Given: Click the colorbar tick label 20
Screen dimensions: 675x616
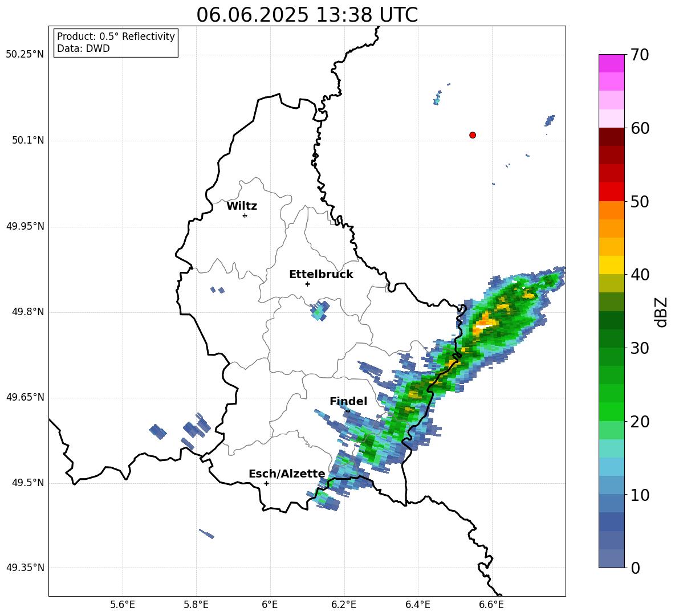Looking at the screenshot, I should [x=640, y=422].
